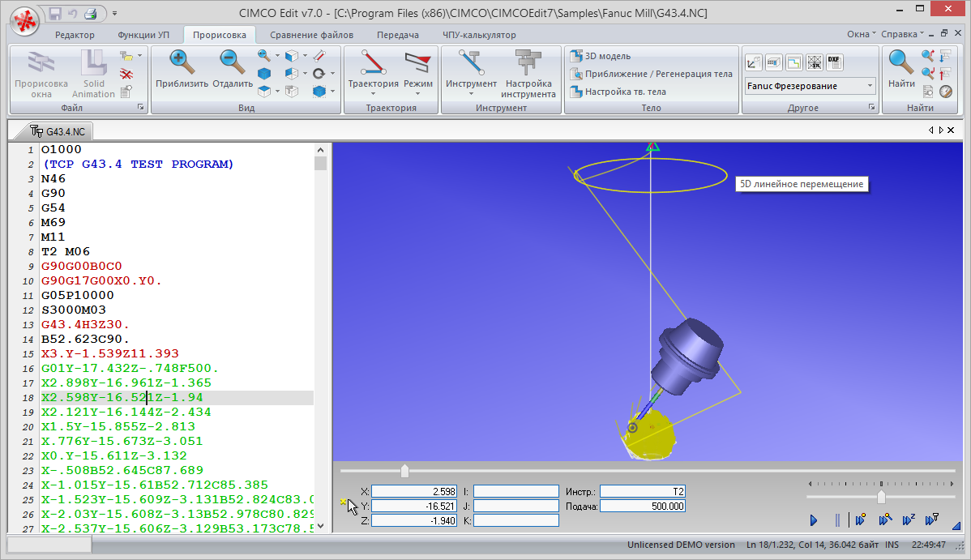Click the Отдалить zoom-out magnifier
The image size is (971, 560).
(x=233, y=70)
